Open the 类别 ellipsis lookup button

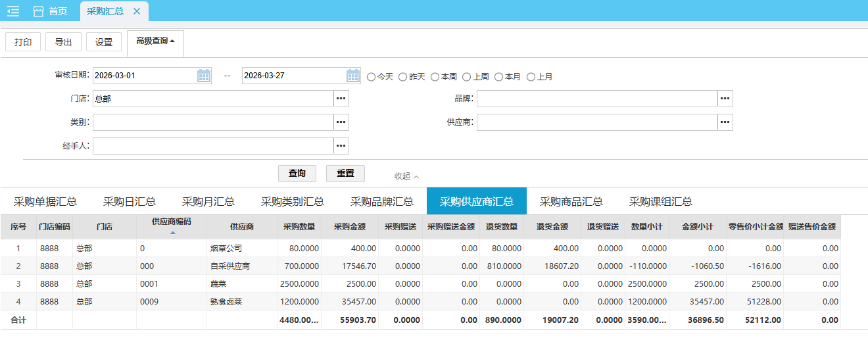coord(341,122)
